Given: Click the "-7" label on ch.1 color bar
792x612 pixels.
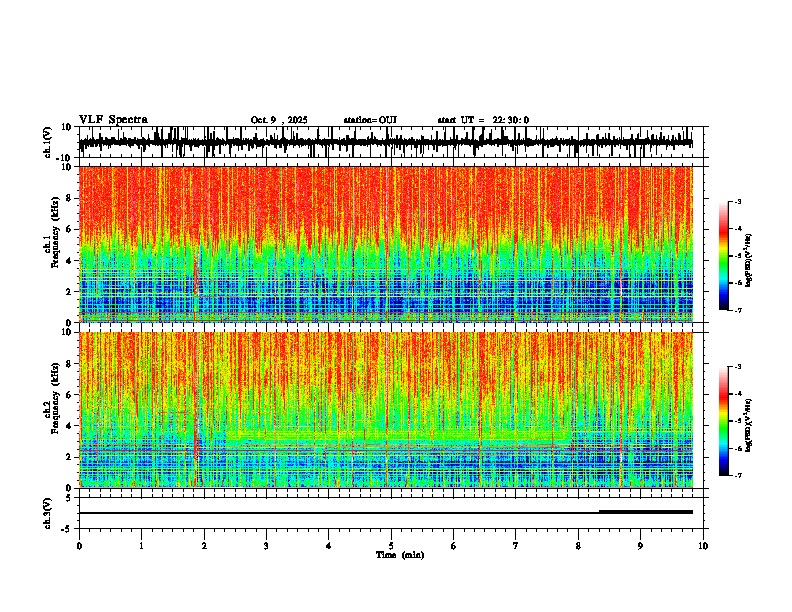Looking at the screenshot, I should pyautogui.click(x=738, y=310).
